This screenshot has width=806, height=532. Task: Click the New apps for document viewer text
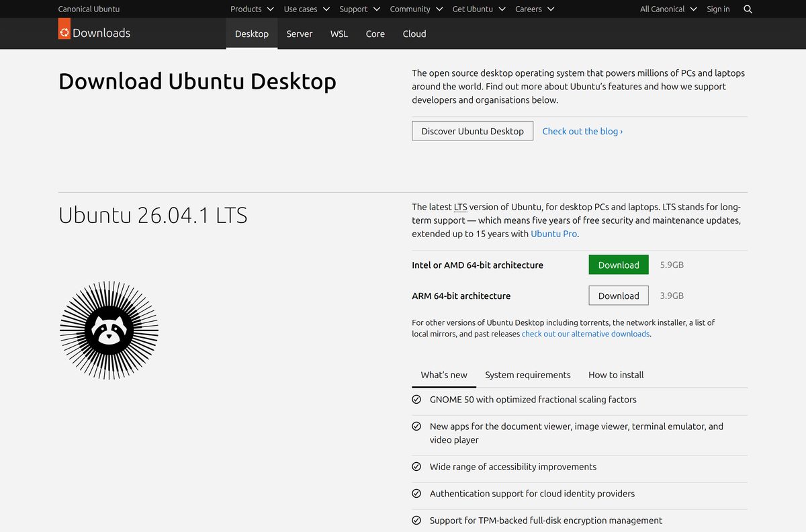(x=576, y=433)
